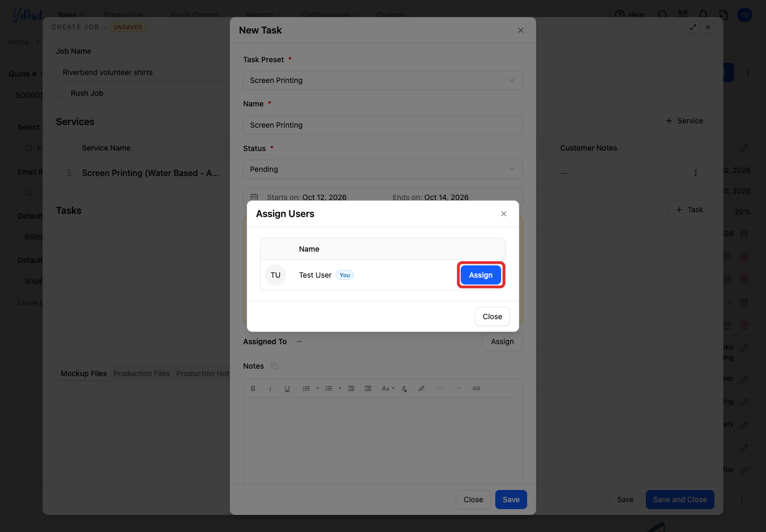Click highlight marker icon in Notes toolbar
Screen dimensions: 766x532
coord(421,388)
